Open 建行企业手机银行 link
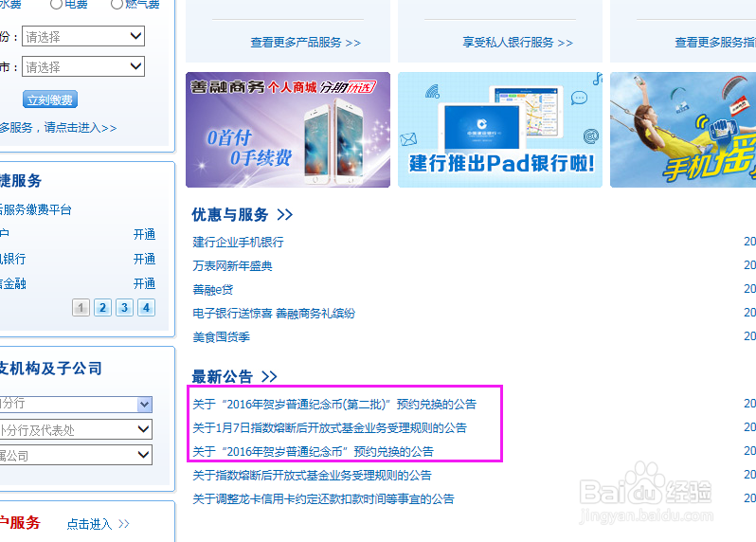This screenshot has width=756, height=542. point(238,242)
